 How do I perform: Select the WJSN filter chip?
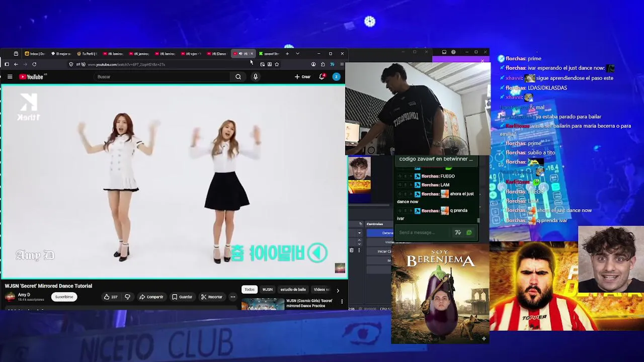[x=267, y=290]
